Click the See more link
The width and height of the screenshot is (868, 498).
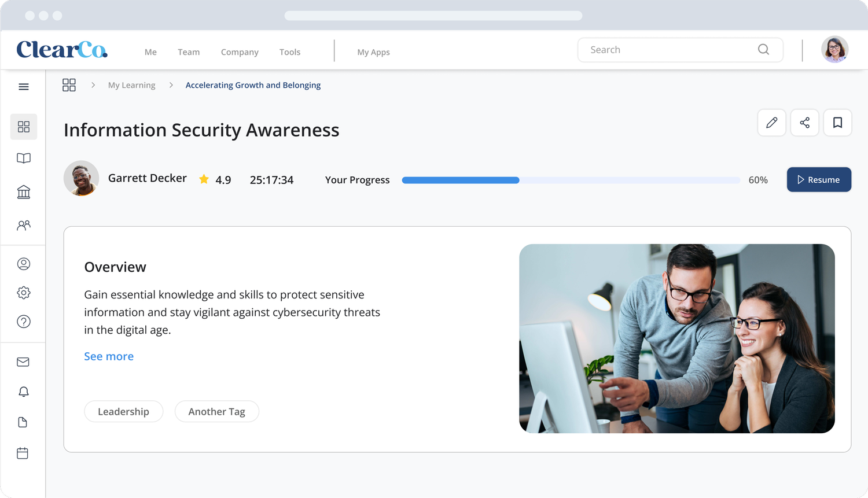pyautogui.click(x=109, y=356)
